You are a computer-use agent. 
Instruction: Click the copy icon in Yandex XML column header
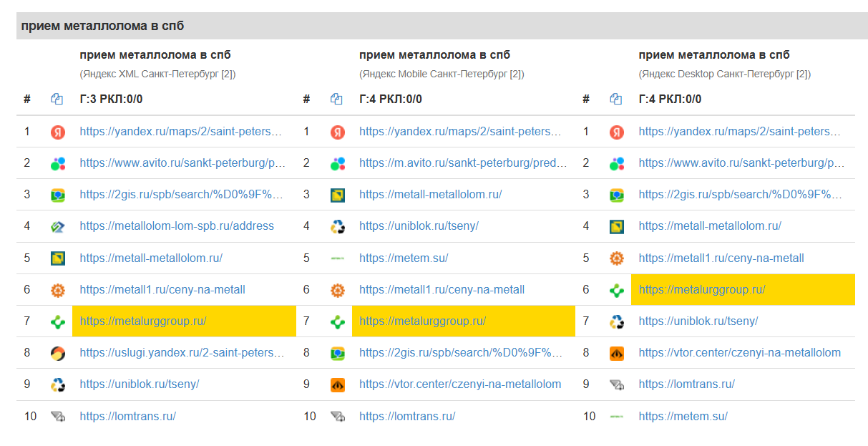(x=57, y=100)
